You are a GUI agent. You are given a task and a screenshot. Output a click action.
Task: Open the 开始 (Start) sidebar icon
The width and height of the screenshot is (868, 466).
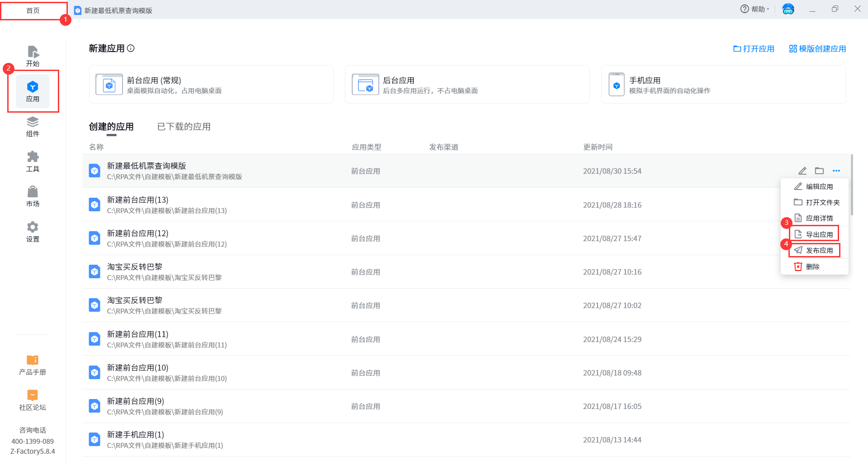pos(33,56)
